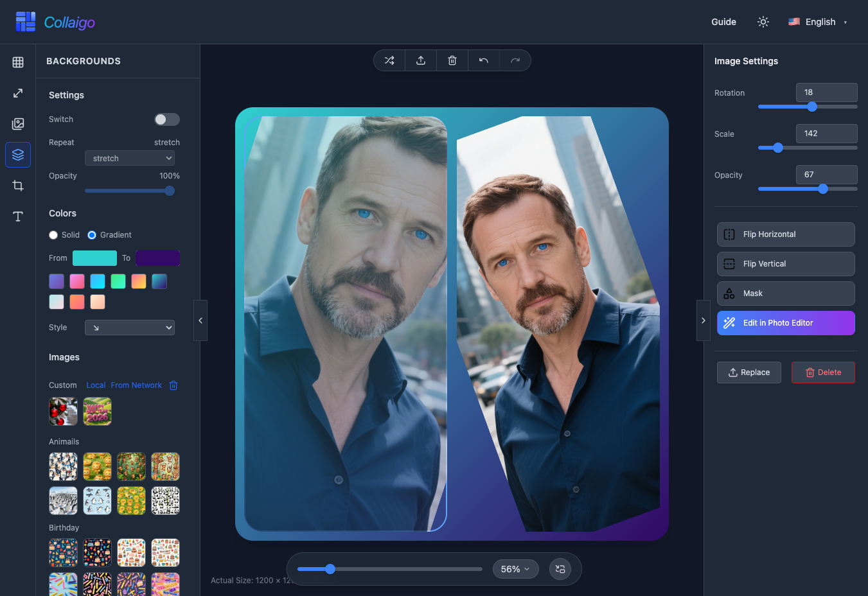Click the Rotation value field showing 18
Viewport: 868px width, 596px height.
[x=826, y=92]
